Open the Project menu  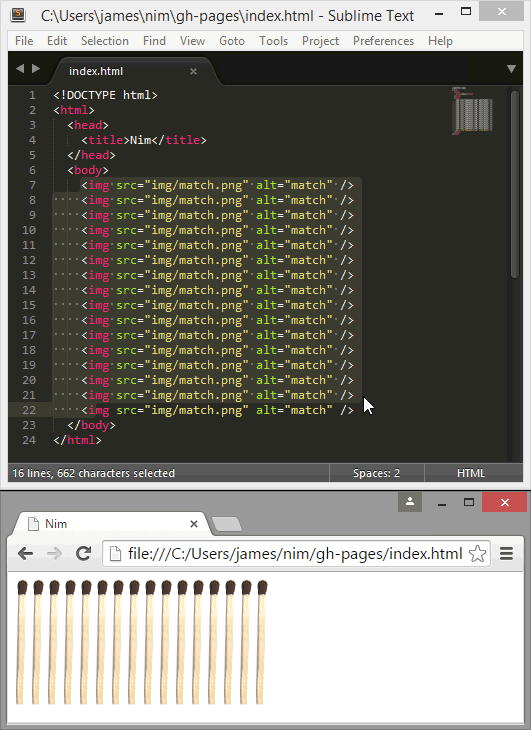point(320,41)
